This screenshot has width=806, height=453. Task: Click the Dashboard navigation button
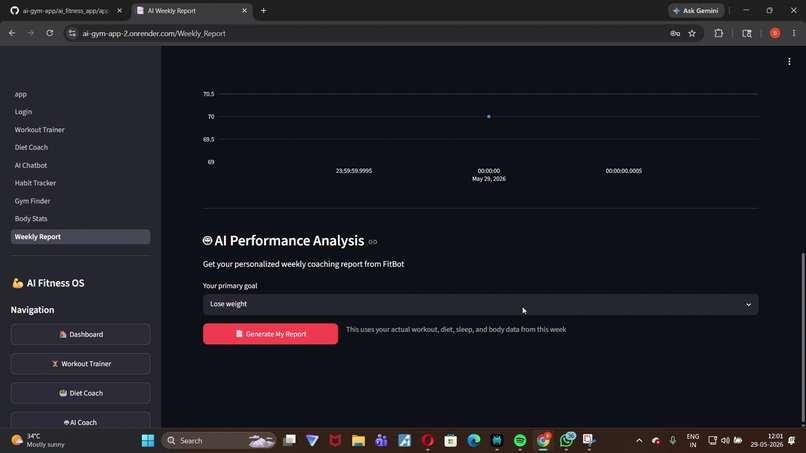(x=80, y=334)
